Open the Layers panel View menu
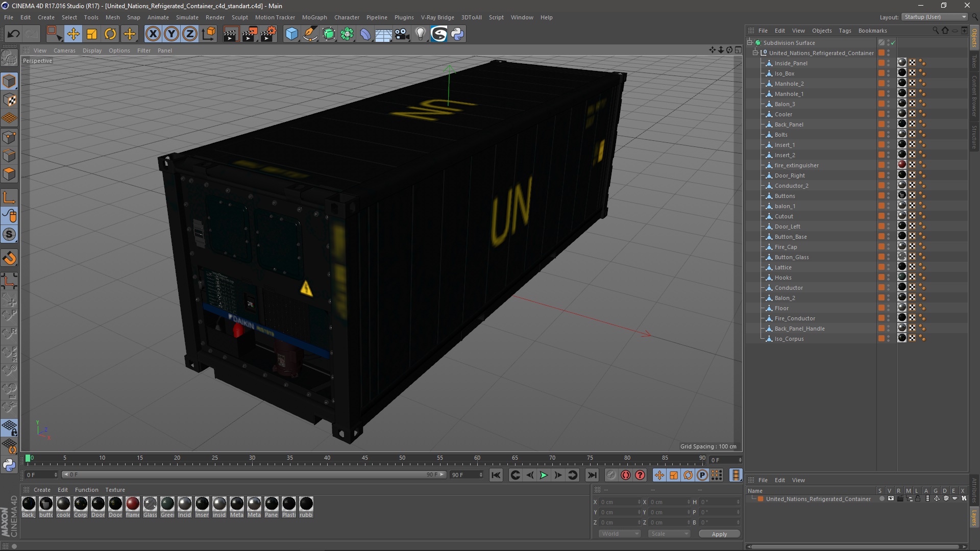Screen dimensions: 980x551 click(798, 480)
